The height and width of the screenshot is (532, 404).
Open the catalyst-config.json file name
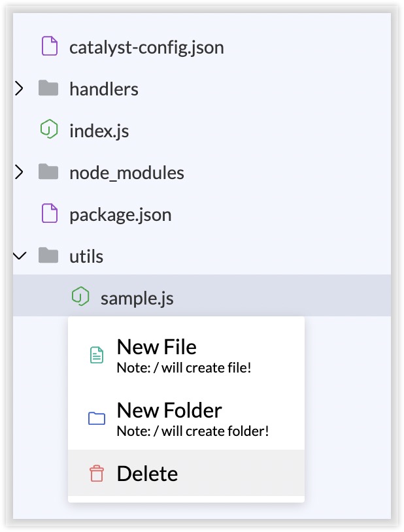[x=146, y=48]
